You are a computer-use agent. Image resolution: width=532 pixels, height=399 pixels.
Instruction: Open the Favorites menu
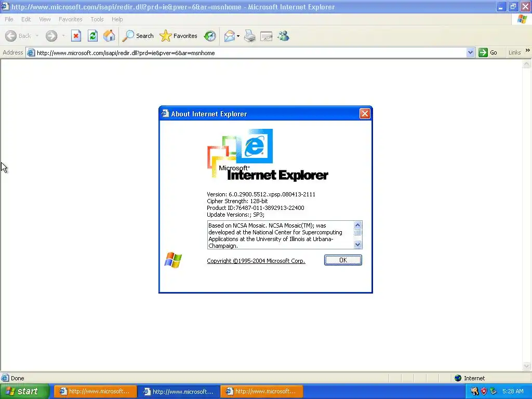(x=70, y=19)
